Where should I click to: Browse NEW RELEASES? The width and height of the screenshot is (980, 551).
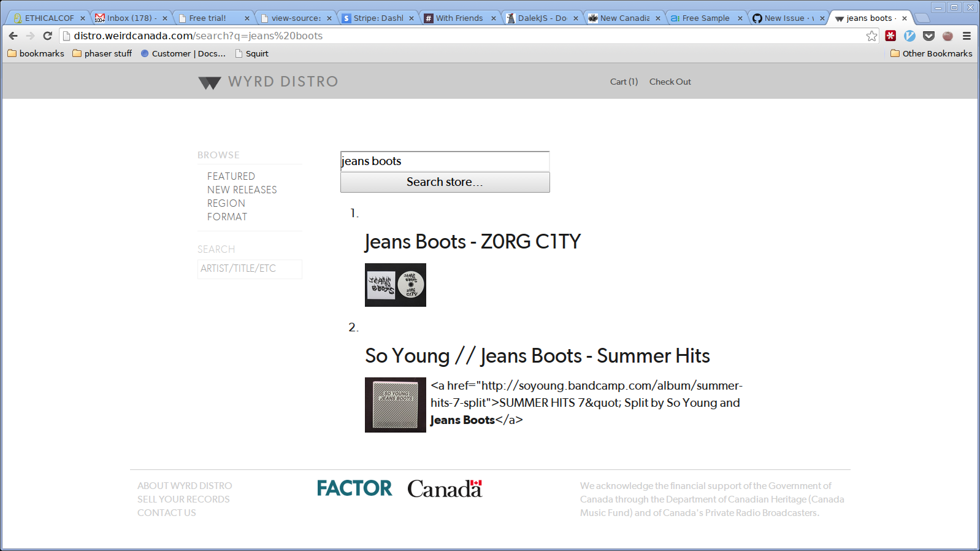[x=242, y=190]
